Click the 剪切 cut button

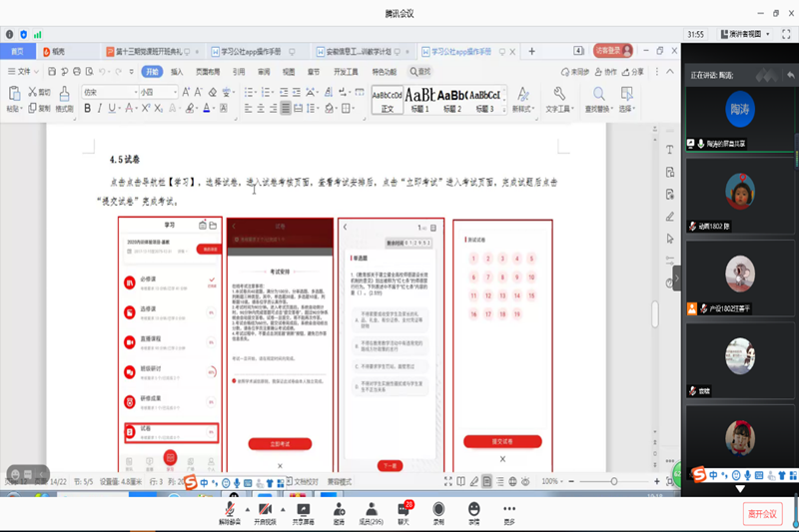click(39, 92)
